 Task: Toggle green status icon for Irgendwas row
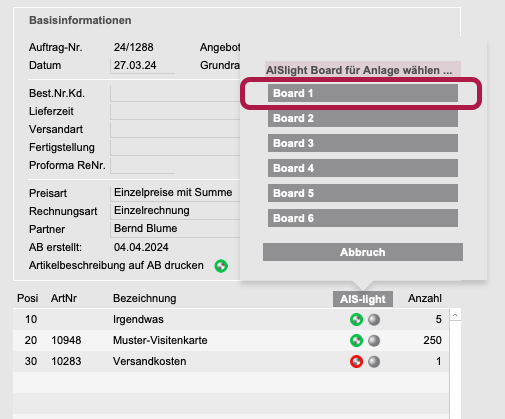tap(356, 320)
